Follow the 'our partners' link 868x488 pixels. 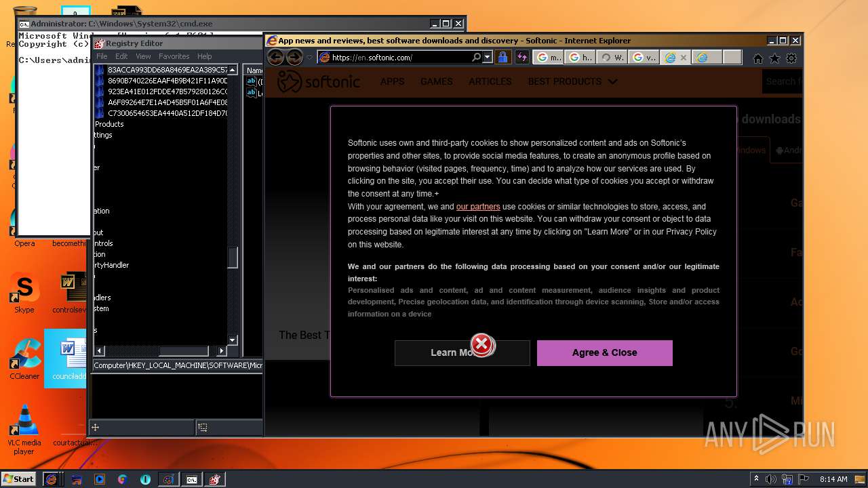pos(478,207)
